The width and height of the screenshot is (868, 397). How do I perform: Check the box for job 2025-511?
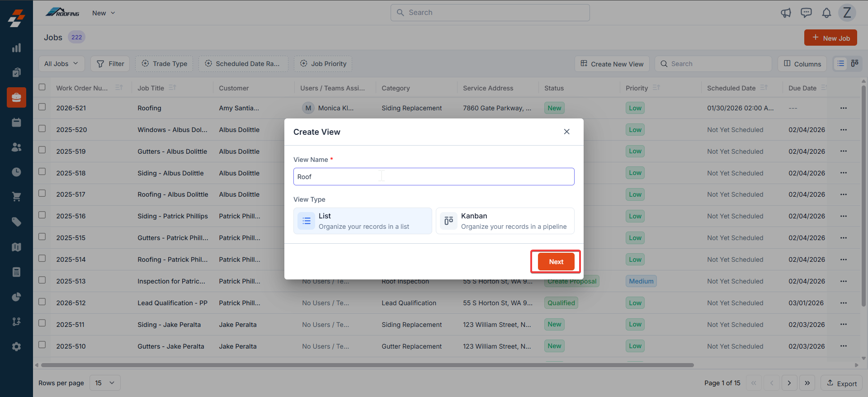[42, 323]
